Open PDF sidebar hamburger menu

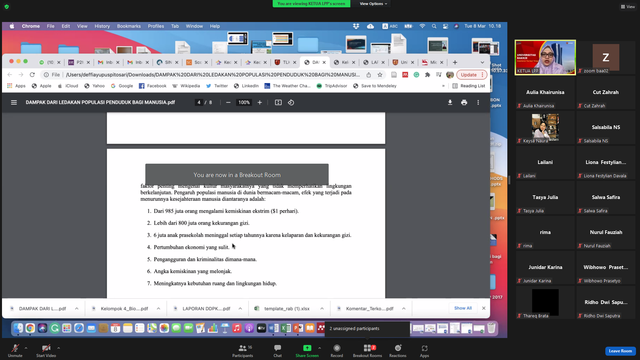pyautogui.click(x=14, y=102)
